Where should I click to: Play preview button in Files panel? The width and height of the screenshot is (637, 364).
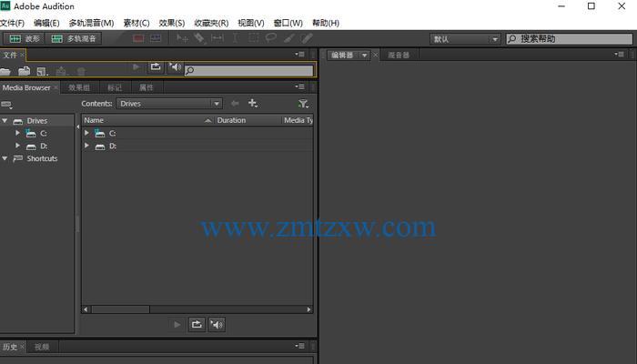[x=136, y=67]
